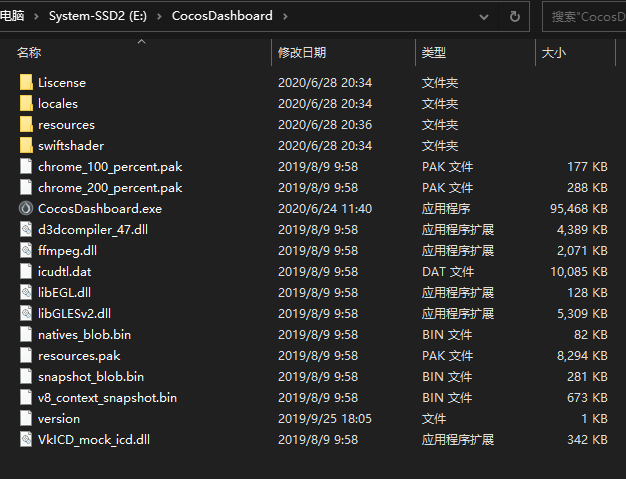
Task: Click CocosDashboard in the breadcrumb path
Action: pos(222,16)
